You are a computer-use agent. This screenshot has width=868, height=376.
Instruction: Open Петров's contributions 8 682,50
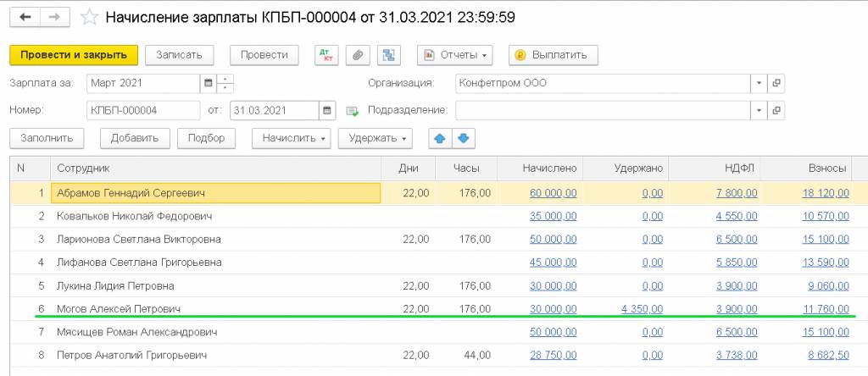[828, 356]
